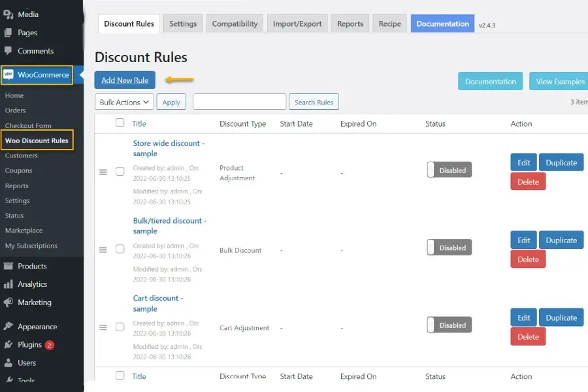Viewport: 588px width, 392px height.
Task: Check the select-all checkbox in table header
Action: [x=120, y=123]
